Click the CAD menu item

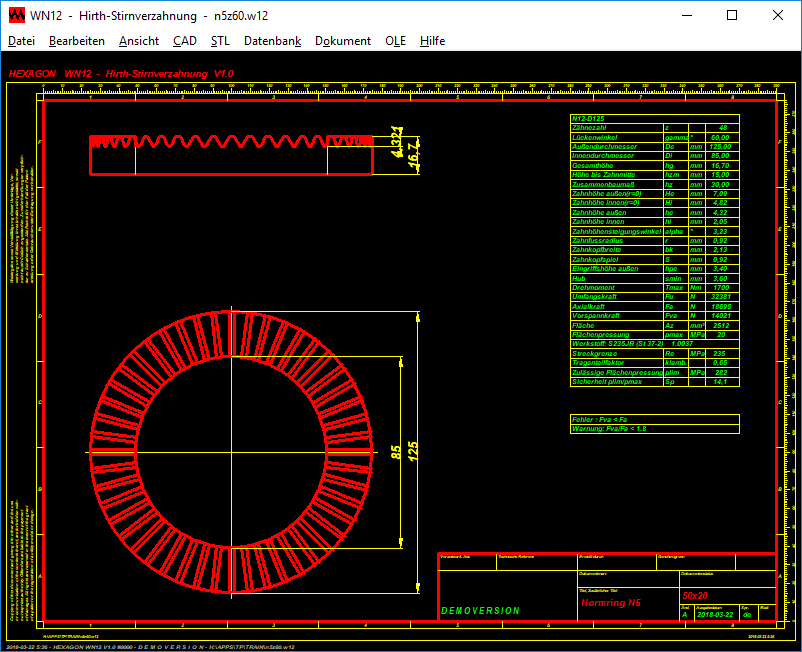point(184,41)
